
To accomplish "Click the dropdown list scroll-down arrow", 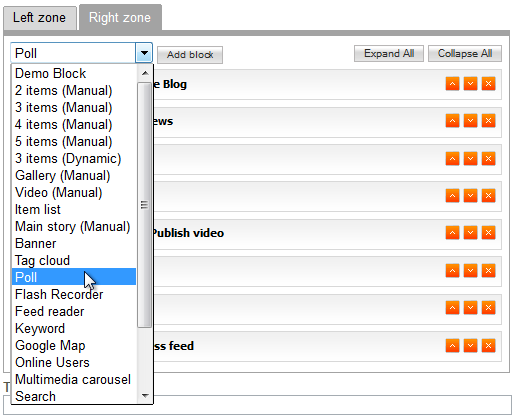I will click(x=145, y=396).
